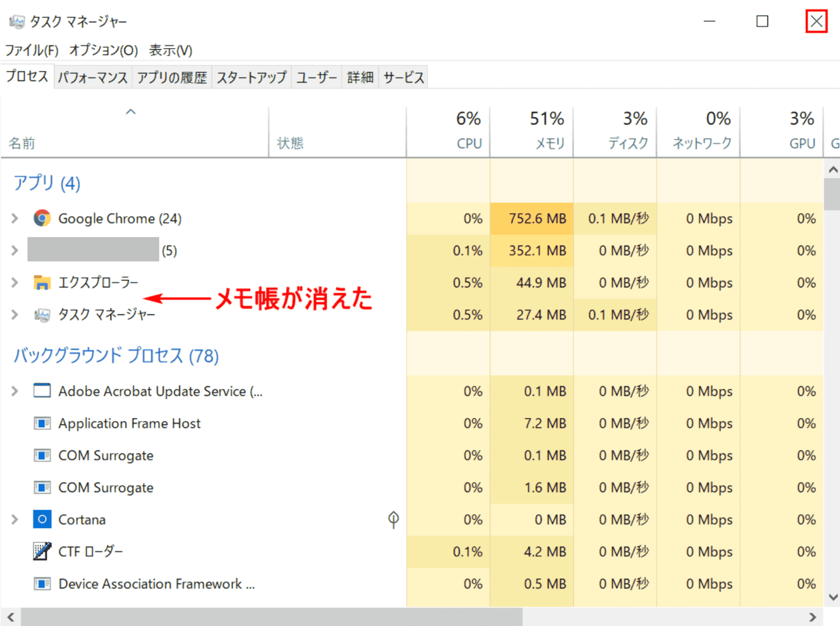Click the vertical scrollbar thumb

tap(832, 194)
